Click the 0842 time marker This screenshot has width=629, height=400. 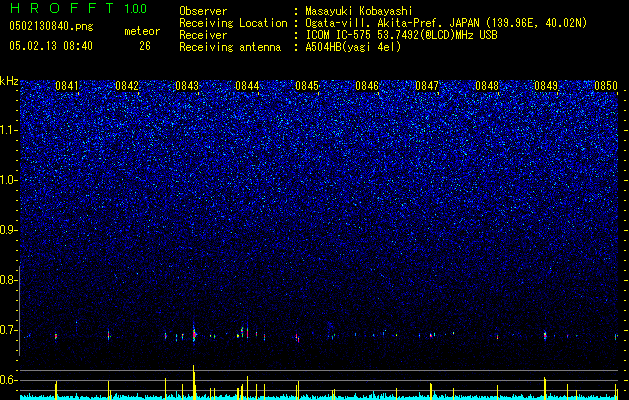[x=127, y=86]
